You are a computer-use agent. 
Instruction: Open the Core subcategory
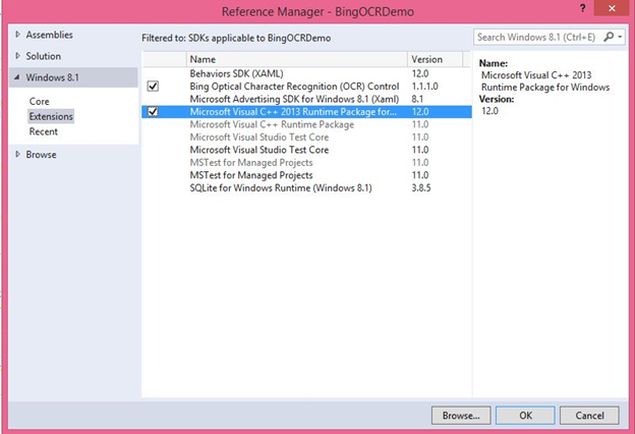pyautogui.click(x=39, y=101)
